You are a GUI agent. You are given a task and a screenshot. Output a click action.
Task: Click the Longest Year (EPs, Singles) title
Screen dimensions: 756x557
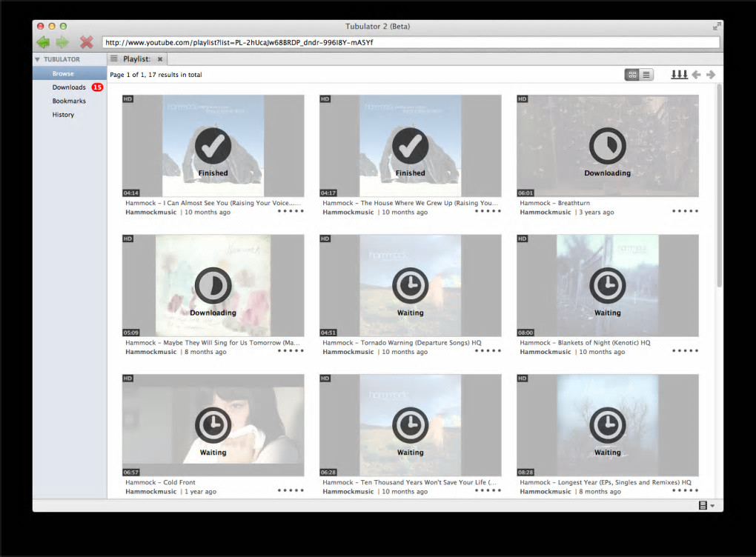606,482
